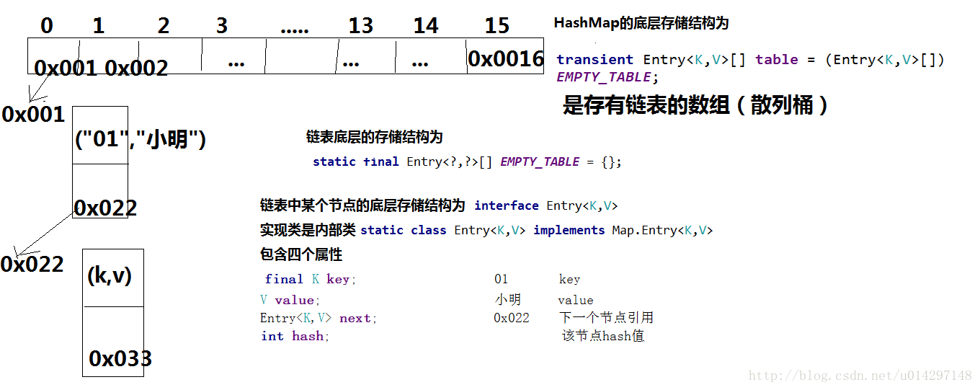Click the array index label "15"
This screenshot has width=980, height=390.
tap(496, 26)
